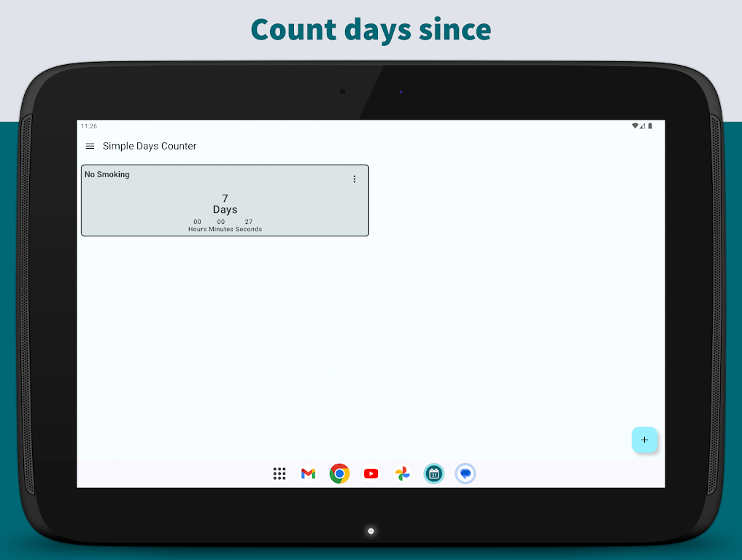Open the Calendar app in the dock
Screen dimensions: 742x560
click(434, 474)
